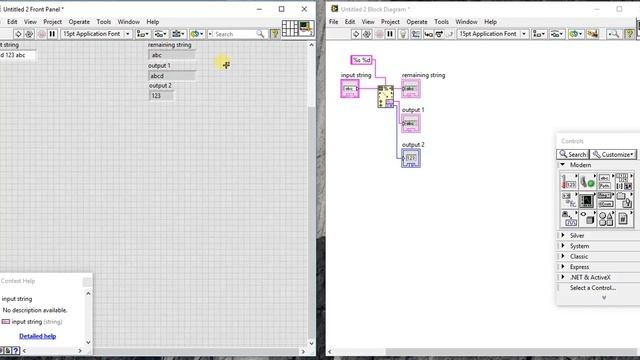Image resolution: width=640 pixels, height=360 pixels.
Task: Open Window menu in Front Panel
Action: pyautogui.click(x=129, y=22)
